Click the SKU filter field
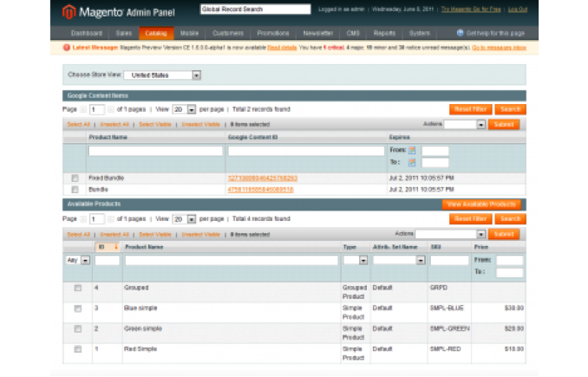This screenshot has width=588, height=377. [x=449, y=260]
